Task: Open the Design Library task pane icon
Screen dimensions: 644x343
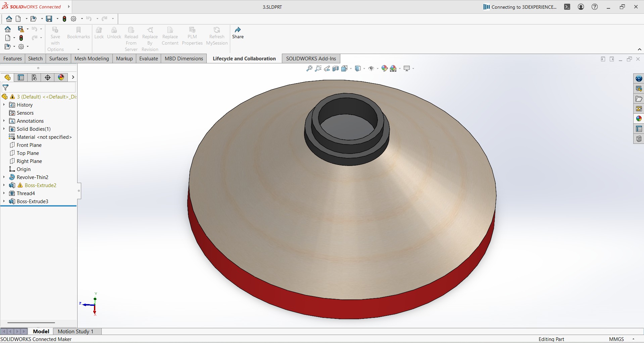Action: [639, 89]
